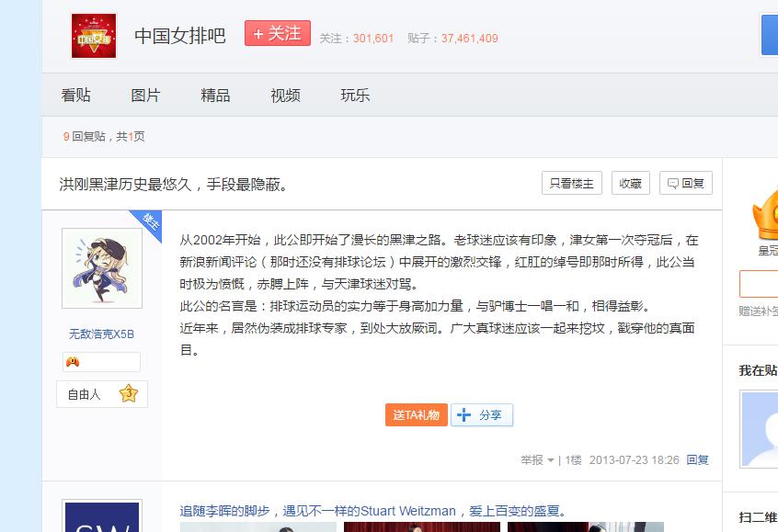This screenshot has height=532, width=778.
Task: Click the user avatar in 我在贴吧 panel
Action: tap(761, 428)
